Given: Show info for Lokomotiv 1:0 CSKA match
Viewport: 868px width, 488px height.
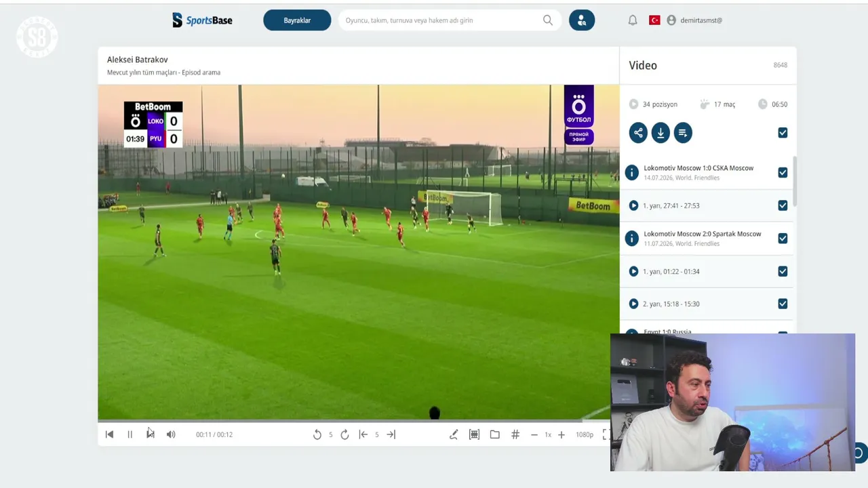Looking at the screenshot, I should [632, 173].
